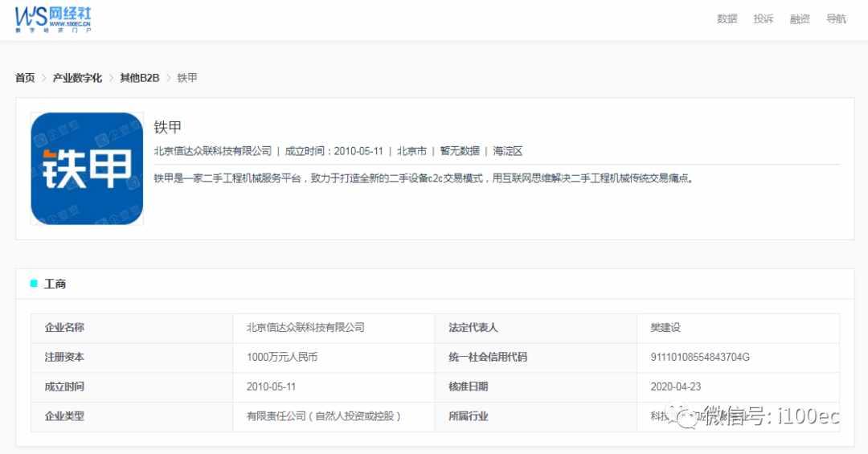This screenshot has height=454, width=868.
Task: Click the 法定代表人 label cell
Action: pyautogui.click(x=536, y=328)
